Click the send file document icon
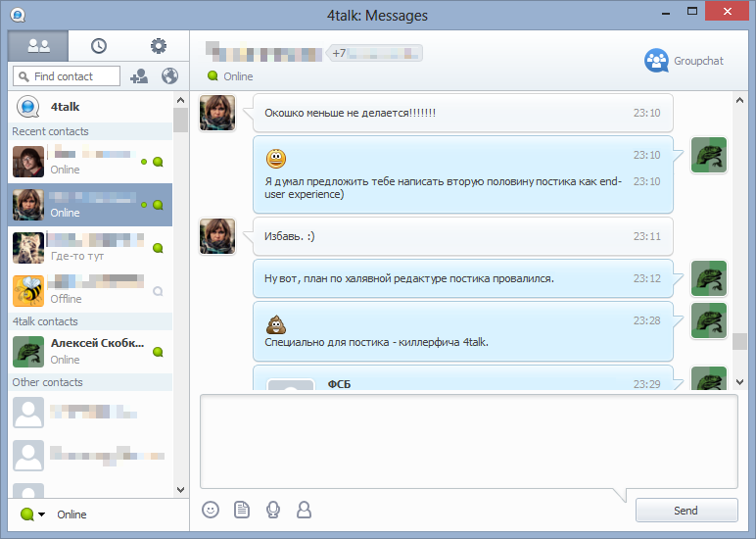The width and height of the screenshot is (756, 539). [242, 510]
